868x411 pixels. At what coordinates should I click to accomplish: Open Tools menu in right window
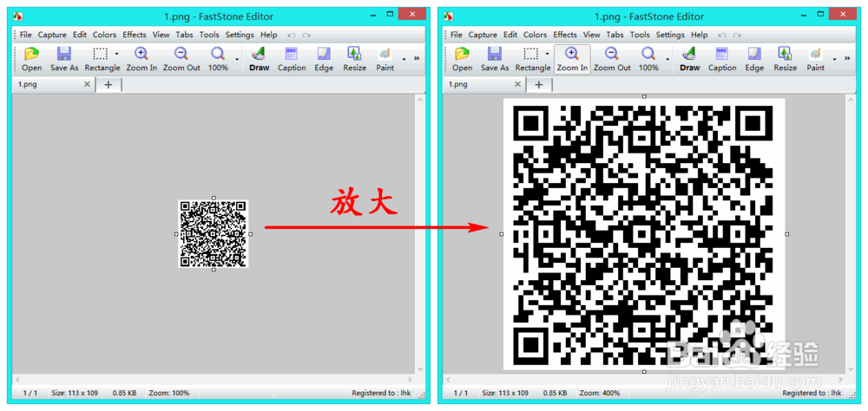[x=640, y=35]
